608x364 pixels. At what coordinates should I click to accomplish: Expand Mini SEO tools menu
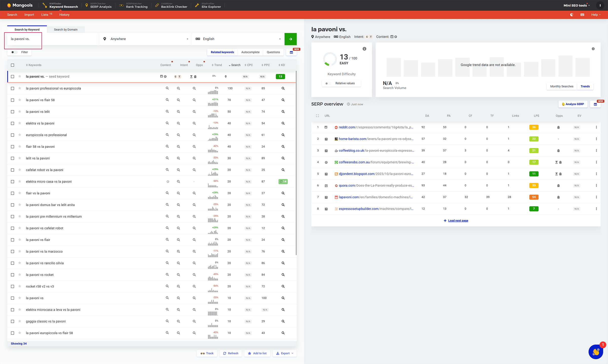click(577, 5)
